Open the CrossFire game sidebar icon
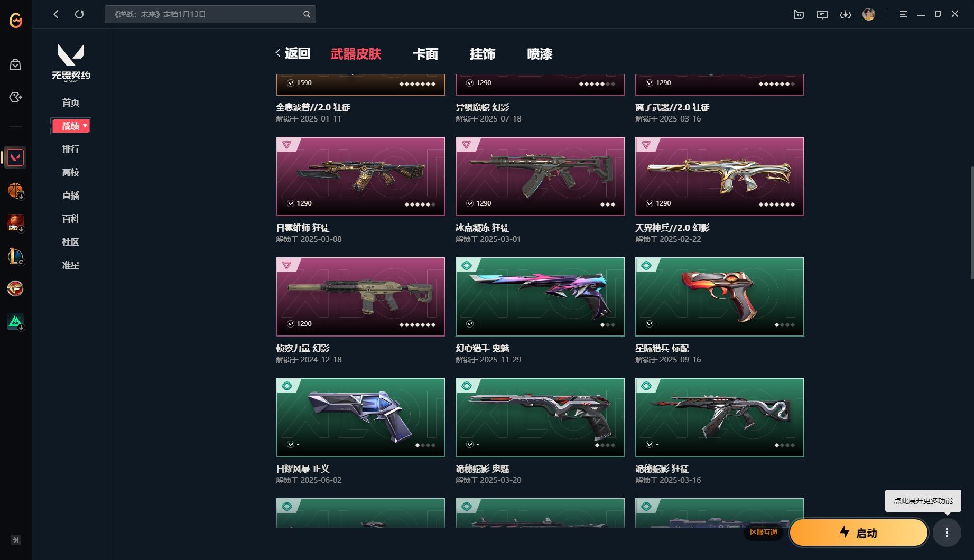This screenshot has width=974, height=560. (15, 288)
